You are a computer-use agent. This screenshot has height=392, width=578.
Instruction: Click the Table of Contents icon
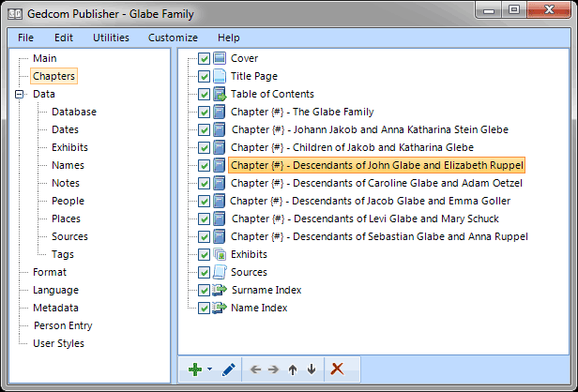click(x=220, y=94)
